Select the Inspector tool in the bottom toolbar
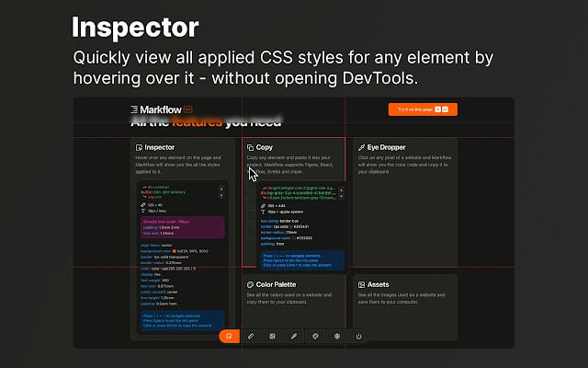Screen dimensions: 588x368 coord(229,336)
